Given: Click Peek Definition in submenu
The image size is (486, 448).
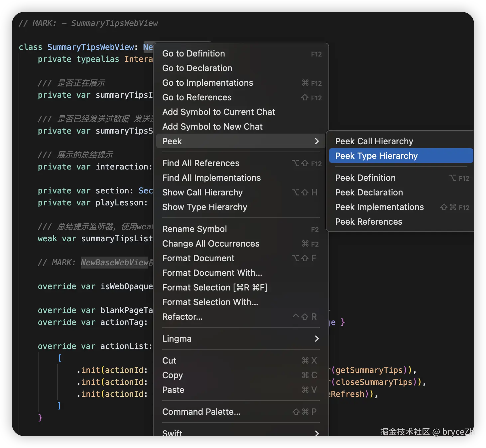Looking at the screenshot, I should (x=365, y=178).
